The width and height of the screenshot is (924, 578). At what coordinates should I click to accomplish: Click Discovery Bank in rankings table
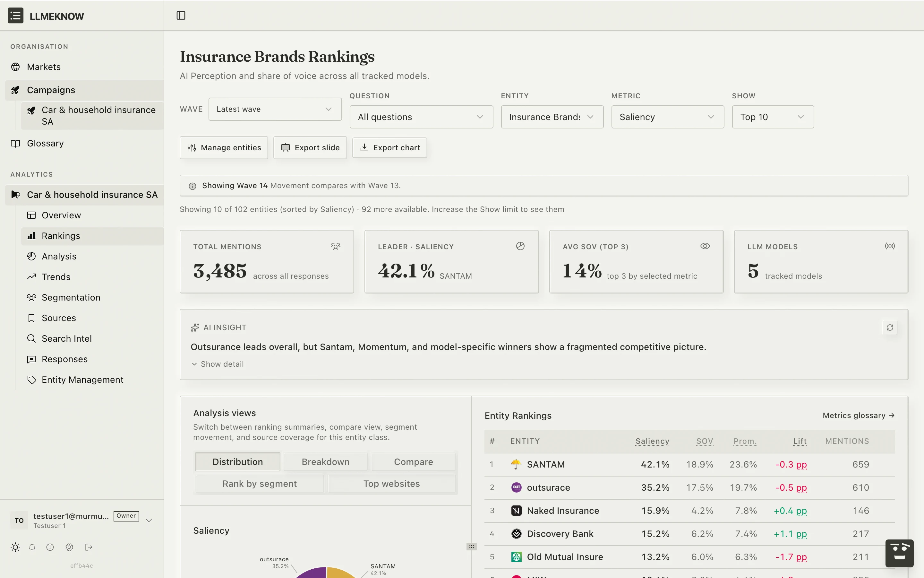click(x=560, y=534)
